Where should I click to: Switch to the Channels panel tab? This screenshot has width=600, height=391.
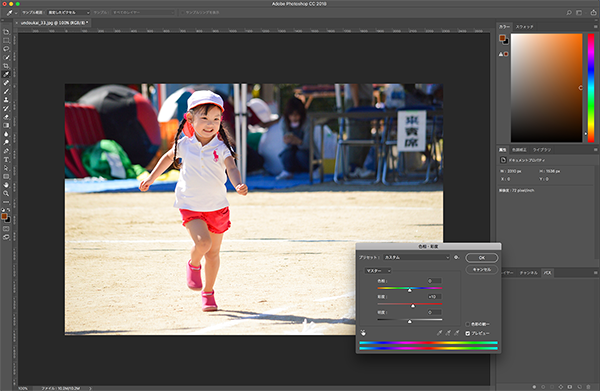pos(528,273)
